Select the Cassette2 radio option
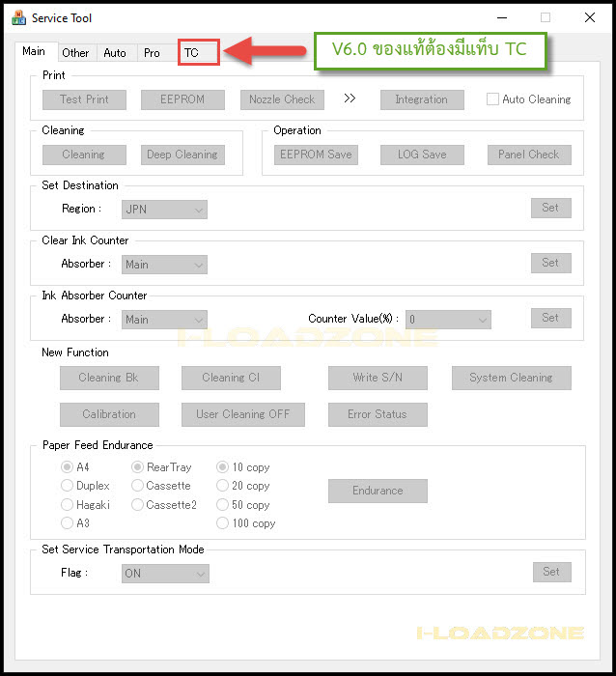The image size is (616, 676). point(137,504)
